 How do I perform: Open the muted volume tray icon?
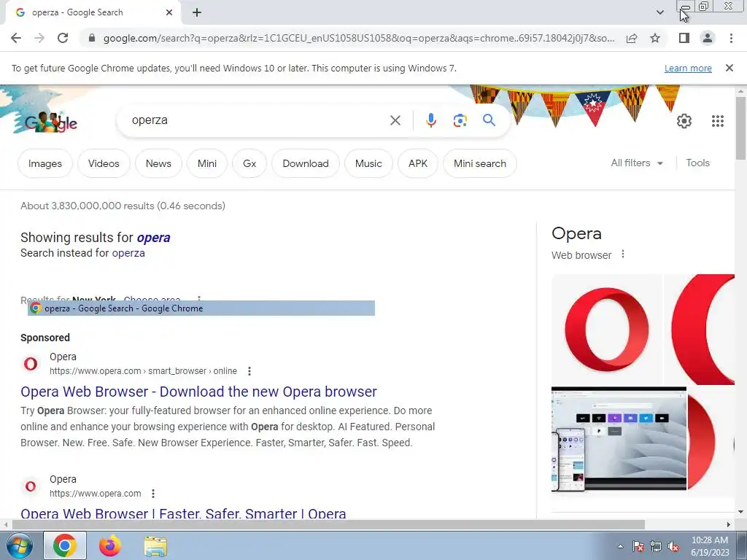pyautogui.click(x=673, y=546)
